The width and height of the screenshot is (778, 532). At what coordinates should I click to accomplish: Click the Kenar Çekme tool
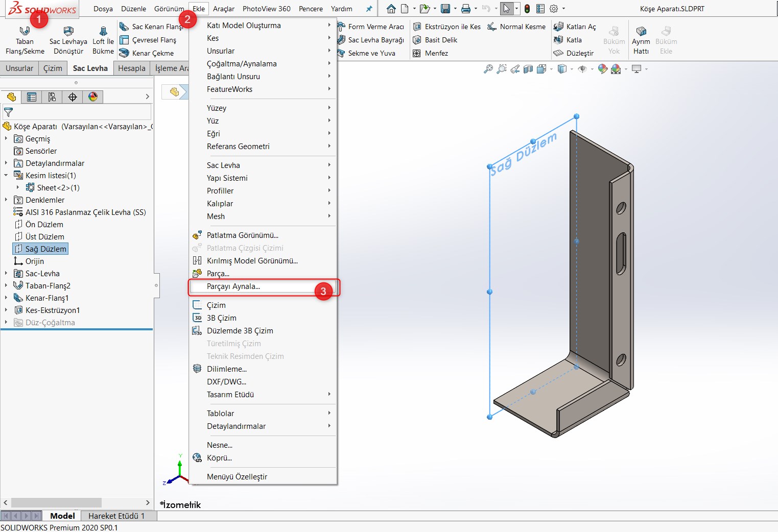[147, 53]
